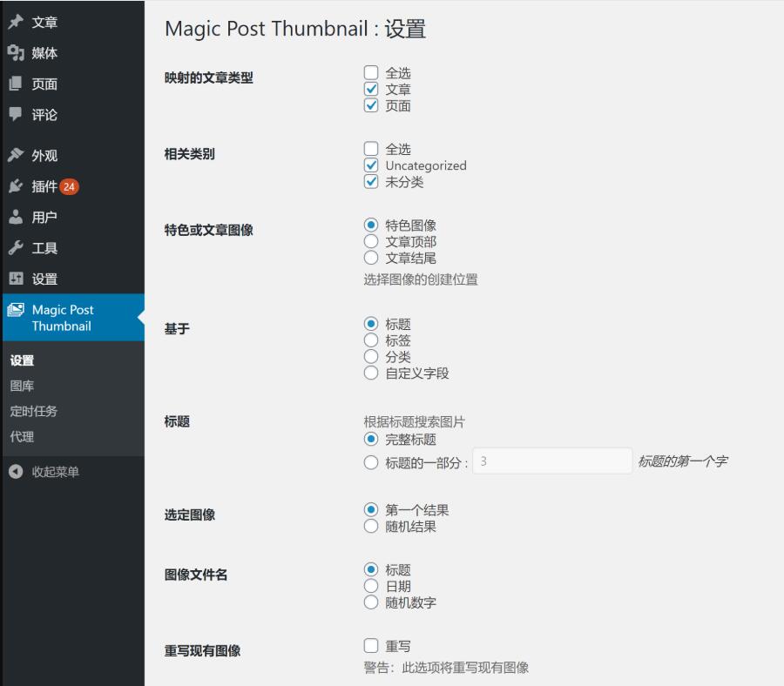Choose the 完整标题 radio option
Image resolution: width=784 pixels, height=686 pixels.
pyautogui.click(x=371, y=439)
